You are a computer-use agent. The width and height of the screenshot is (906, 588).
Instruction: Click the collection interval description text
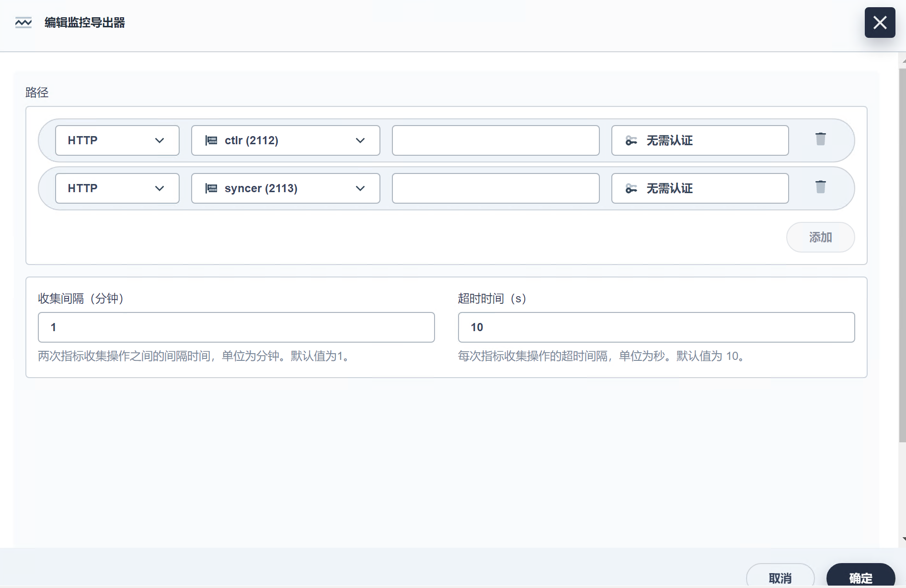[194, 356]
